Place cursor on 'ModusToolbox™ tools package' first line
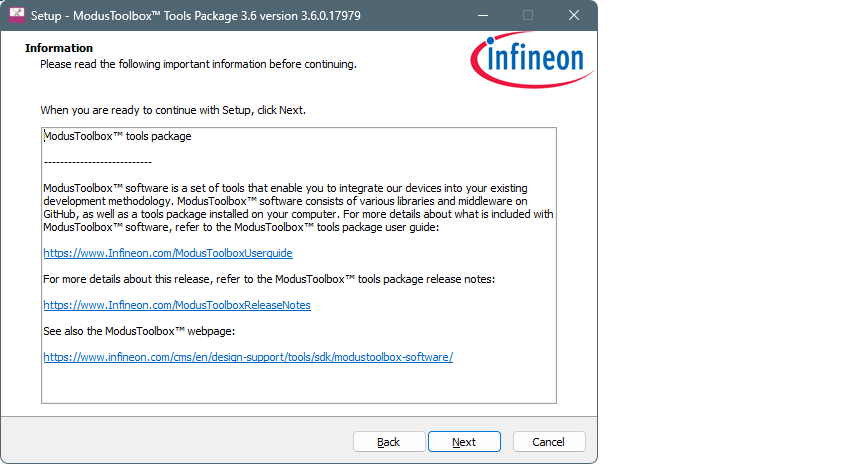The width and height of the screenshot is (865, 464). 118,136
